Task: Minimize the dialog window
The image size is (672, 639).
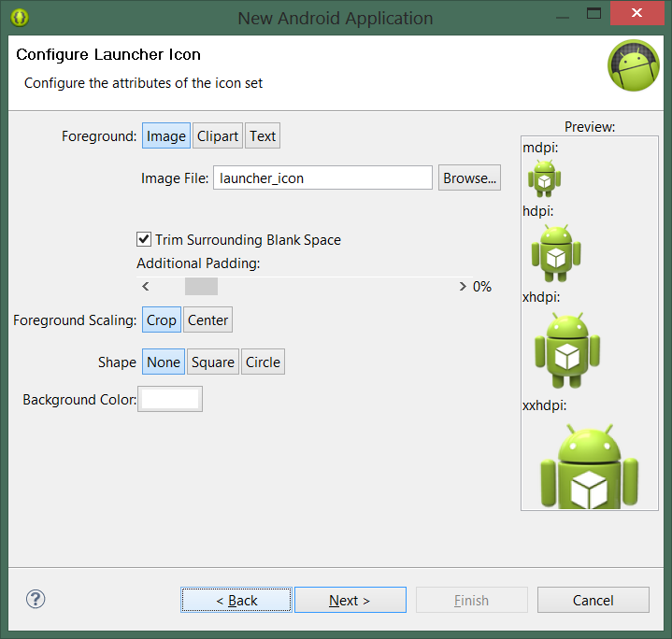Action: click(x=563, y=16)
